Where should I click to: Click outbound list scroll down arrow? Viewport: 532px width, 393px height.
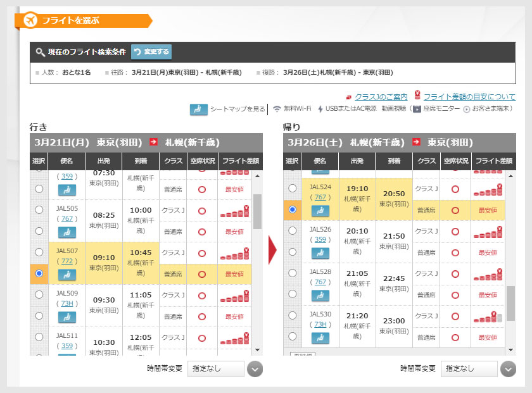point(258,350)
